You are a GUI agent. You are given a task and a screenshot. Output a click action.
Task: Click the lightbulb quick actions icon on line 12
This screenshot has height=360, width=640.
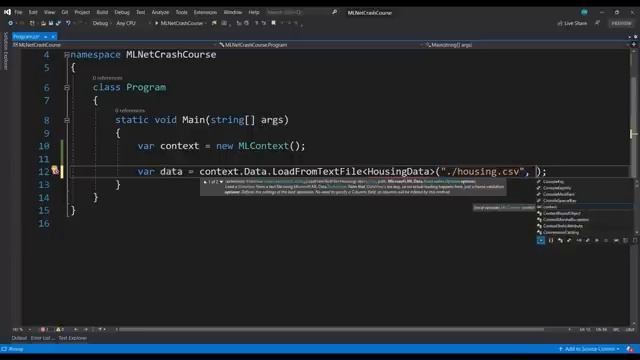[x=55, y=170]
